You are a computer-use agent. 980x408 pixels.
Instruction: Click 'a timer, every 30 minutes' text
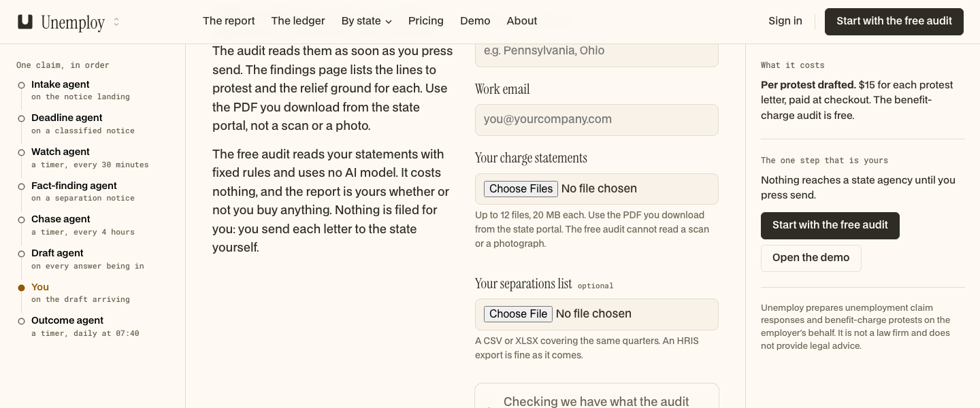[x=90, y=165]
